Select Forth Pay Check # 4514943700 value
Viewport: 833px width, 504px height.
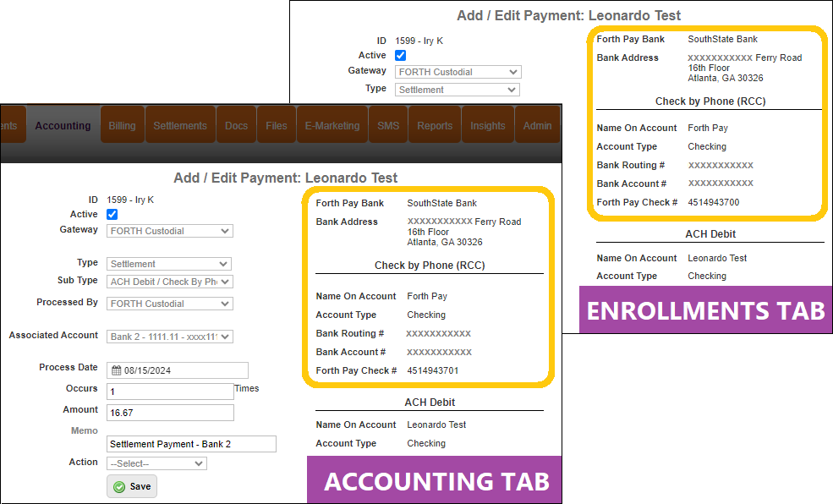(x=714, y=202)
